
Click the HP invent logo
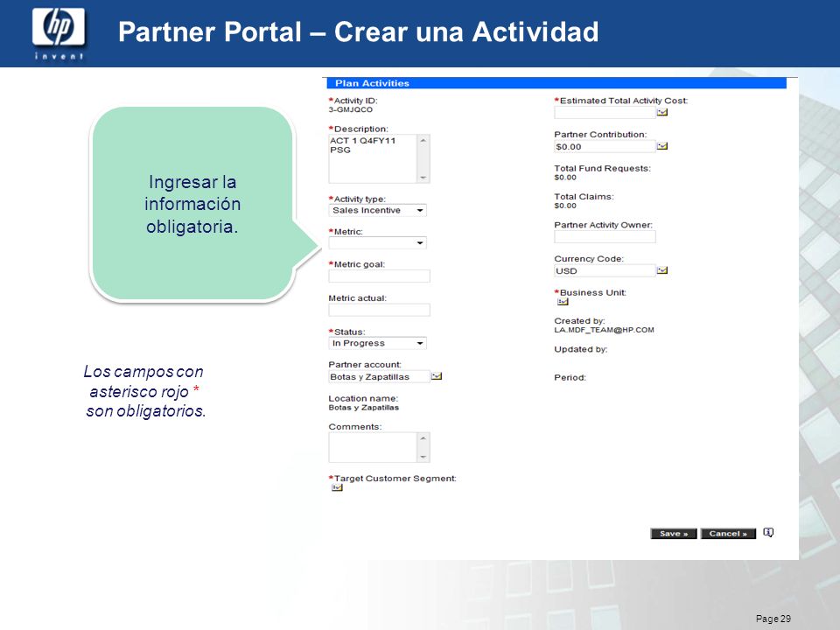[59, 33]
